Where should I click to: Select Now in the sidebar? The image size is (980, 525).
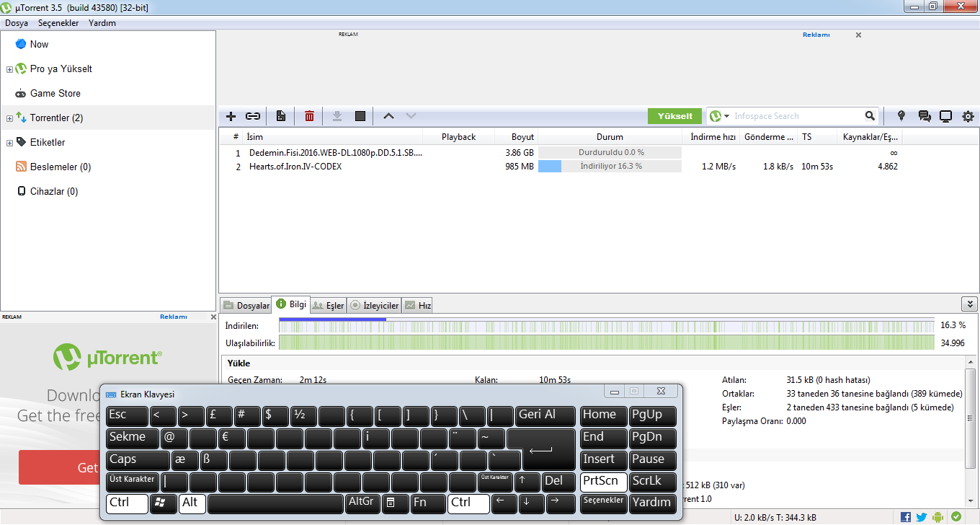(x=39, y=44)
